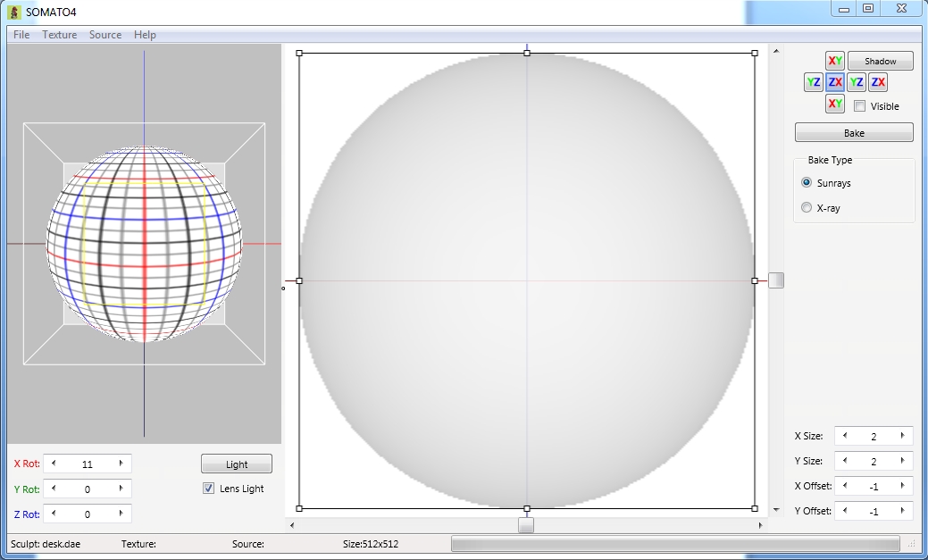928x560 pixels.
Task: Choose the rightmost ZX view button
Action: coord(878,82)
